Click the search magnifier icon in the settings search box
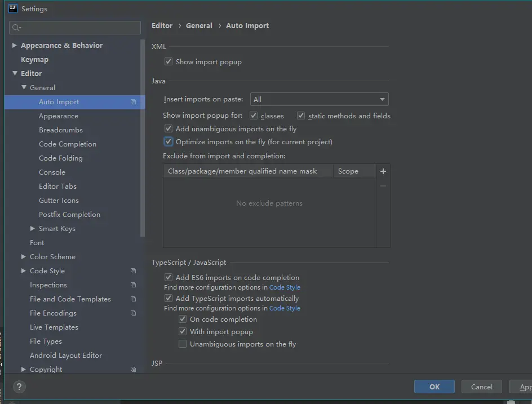 point(16,28)
